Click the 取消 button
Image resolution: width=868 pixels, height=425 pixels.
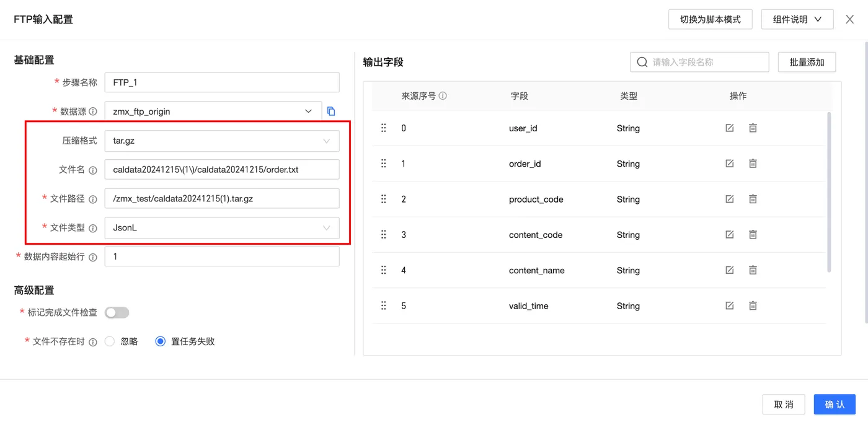pos(784,404)
